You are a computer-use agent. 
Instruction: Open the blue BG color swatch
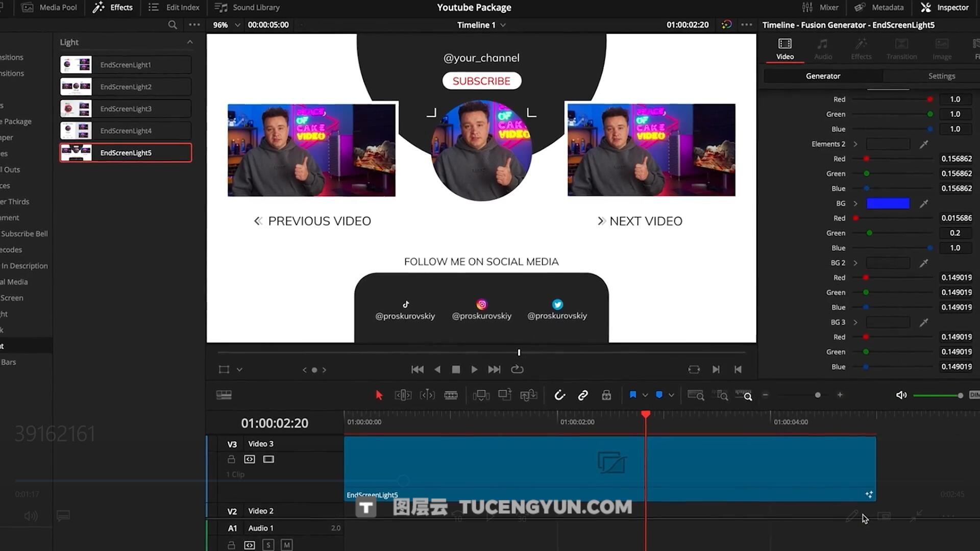point(888,204)
